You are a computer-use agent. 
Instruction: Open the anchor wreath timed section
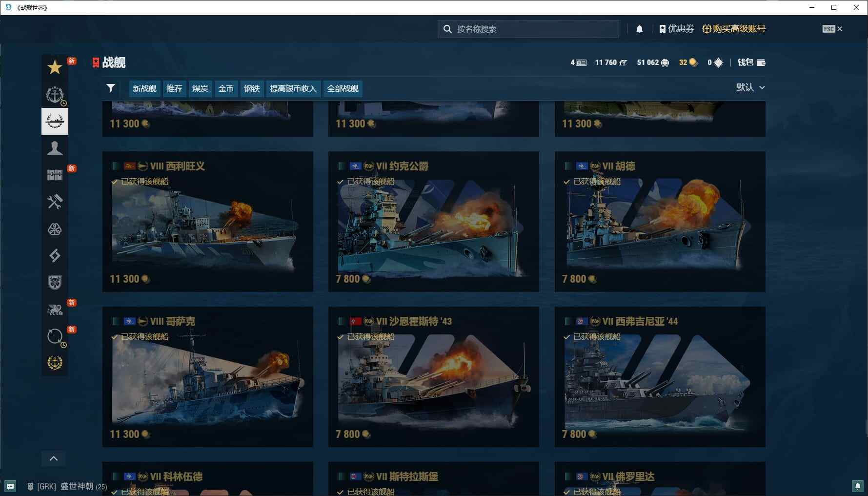click(55, 94)
